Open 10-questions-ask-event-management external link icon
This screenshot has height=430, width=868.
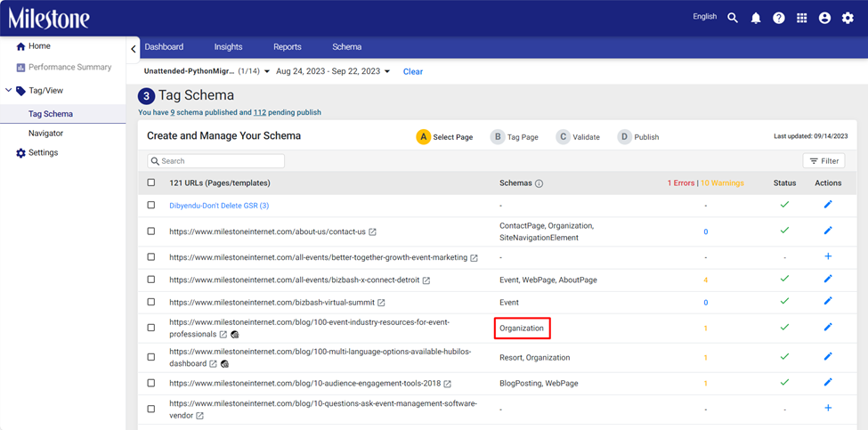coord(199,416)
